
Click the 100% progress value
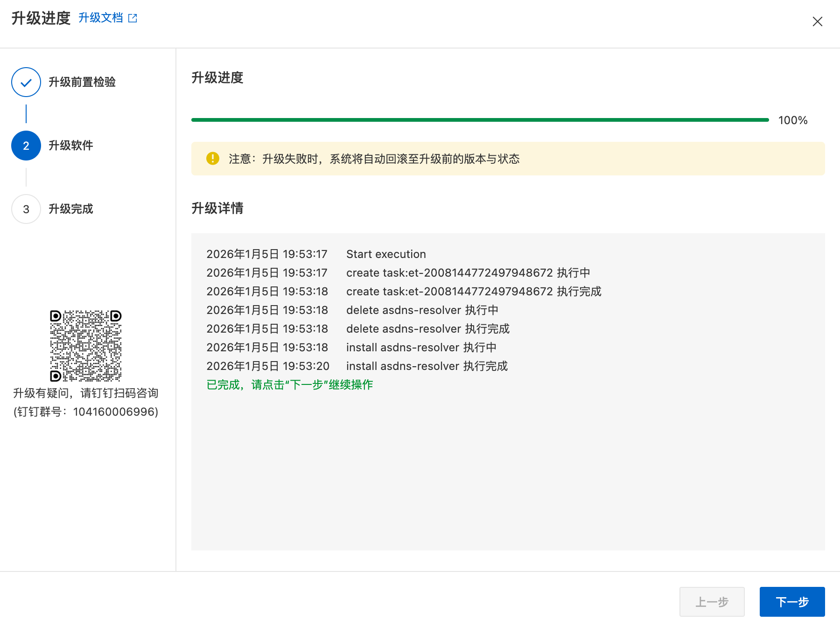pos(792,120)
